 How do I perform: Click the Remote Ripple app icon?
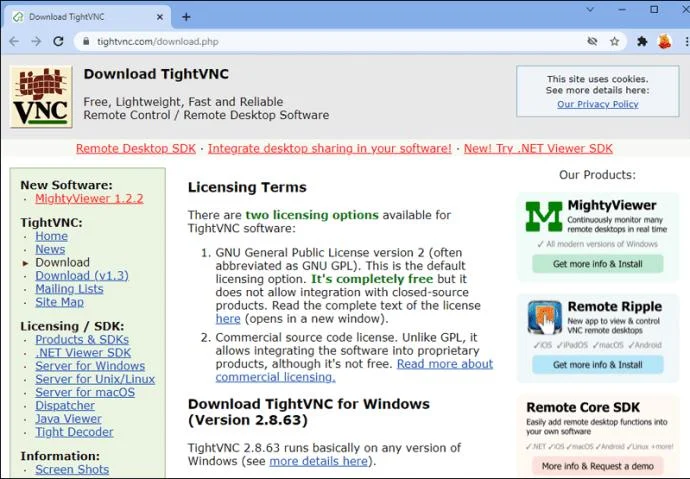point(544,318)
